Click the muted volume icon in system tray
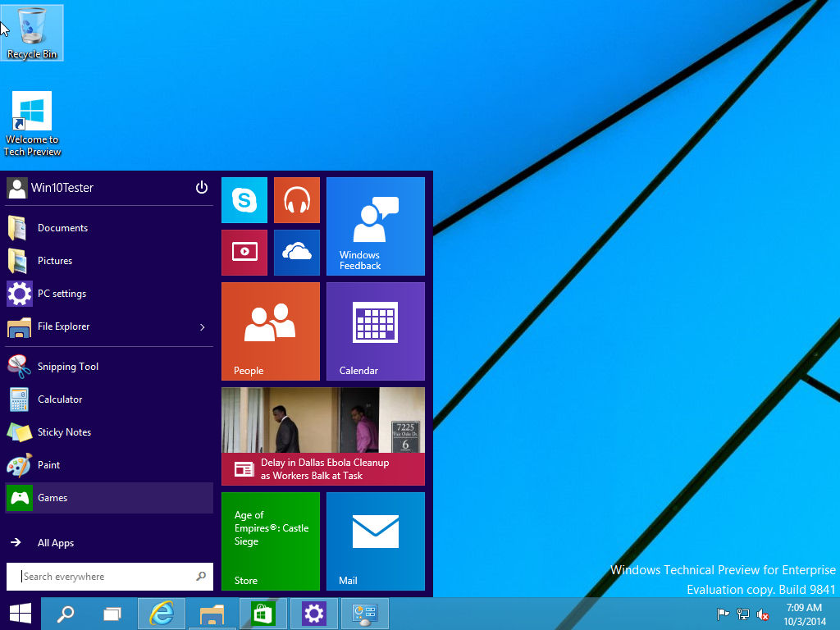 coord(762,614)
